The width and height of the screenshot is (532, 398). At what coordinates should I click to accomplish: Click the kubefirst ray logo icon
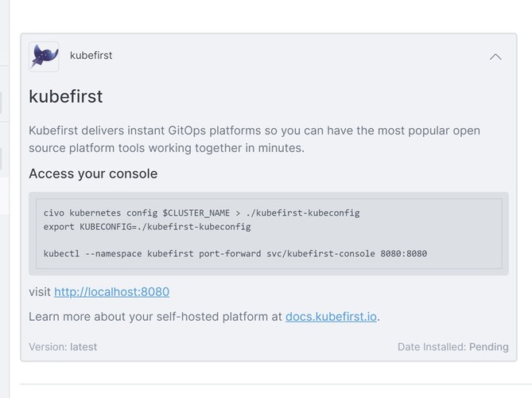coord(44,57)
